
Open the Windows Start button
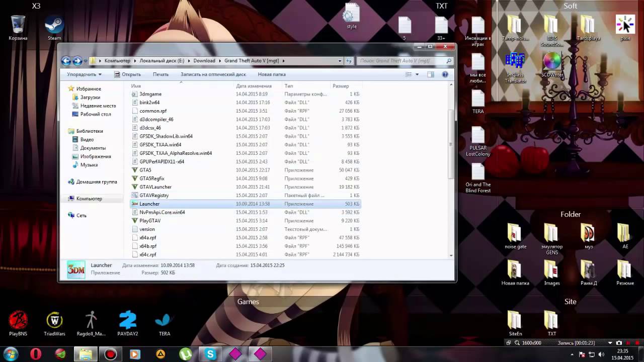11,354
